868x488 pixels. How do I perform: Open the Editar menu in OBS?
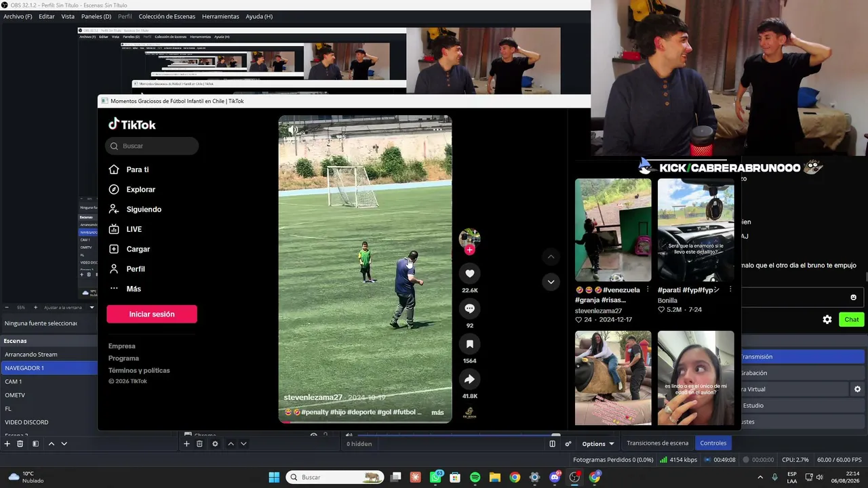click(47, 16)
